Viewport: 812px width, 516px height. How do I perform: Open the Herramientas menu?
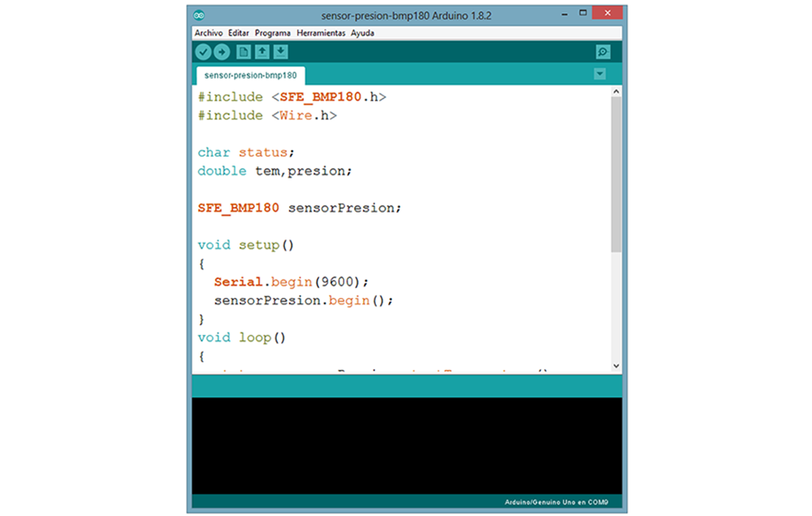point(321,33)
